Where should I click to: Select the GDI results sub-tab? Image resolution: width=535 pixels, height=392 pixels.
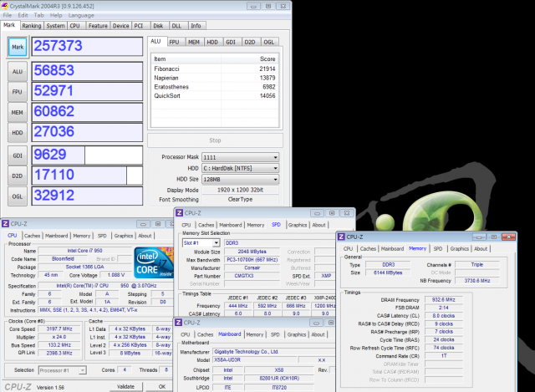pyautogui.click(x=231, y=42)
